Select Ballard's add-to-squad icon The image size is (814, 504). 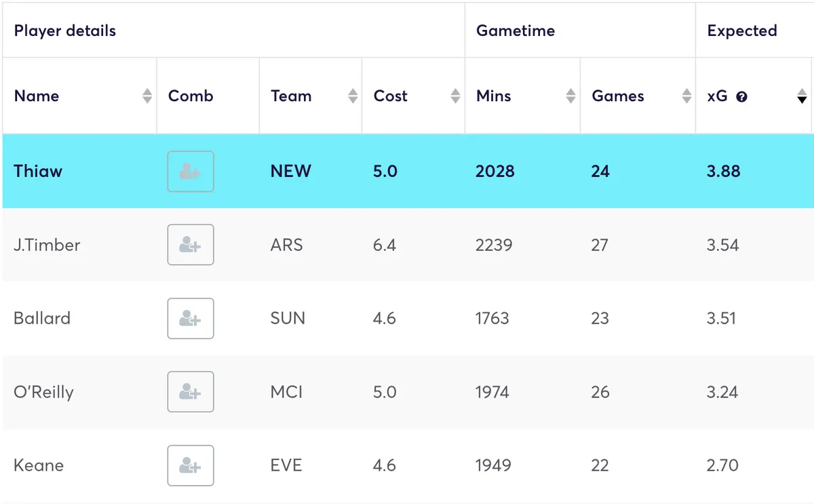[x=191, y=318]
